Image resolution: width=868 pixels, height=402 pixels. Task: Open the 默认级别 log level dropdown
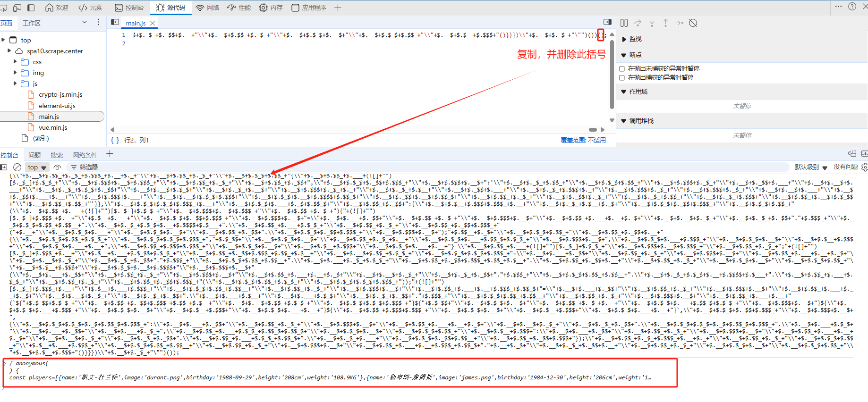coord(811,167)
